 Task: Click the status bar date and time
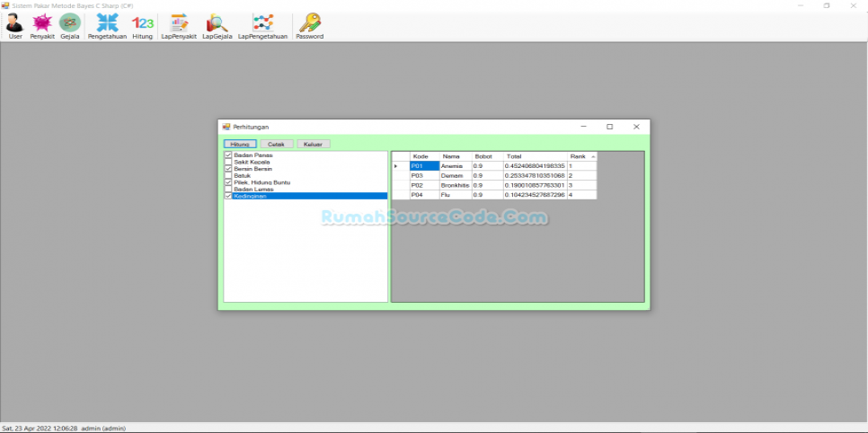(x=40, y=429)
